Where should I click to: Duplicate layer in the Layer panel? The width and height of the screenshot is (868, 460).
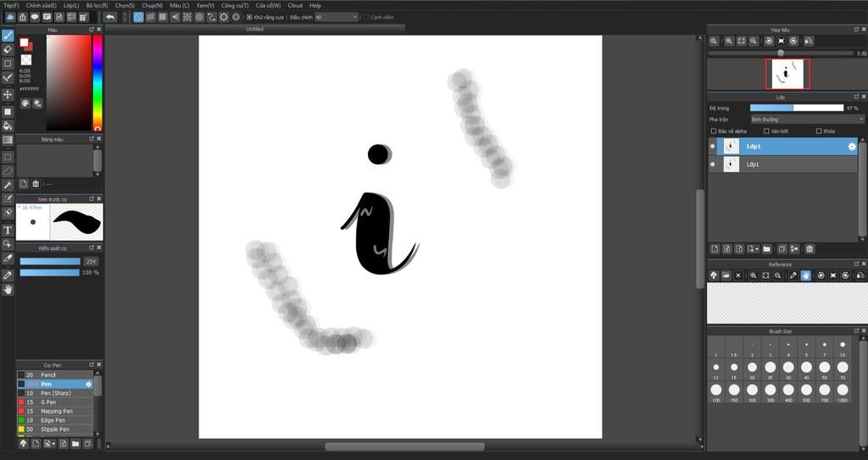[x=782, y=249]
